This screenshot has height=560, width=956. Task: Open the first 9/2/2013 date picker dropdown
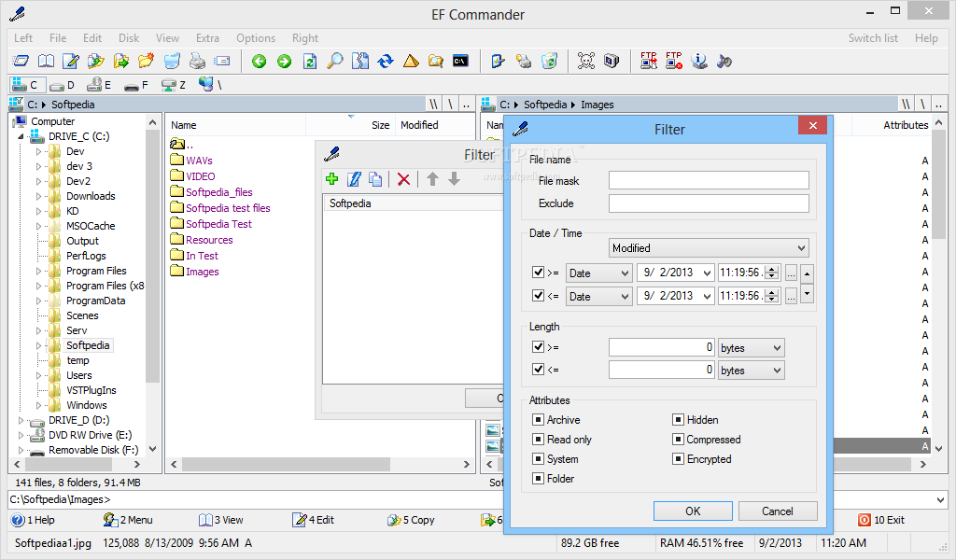coord(707,273)
